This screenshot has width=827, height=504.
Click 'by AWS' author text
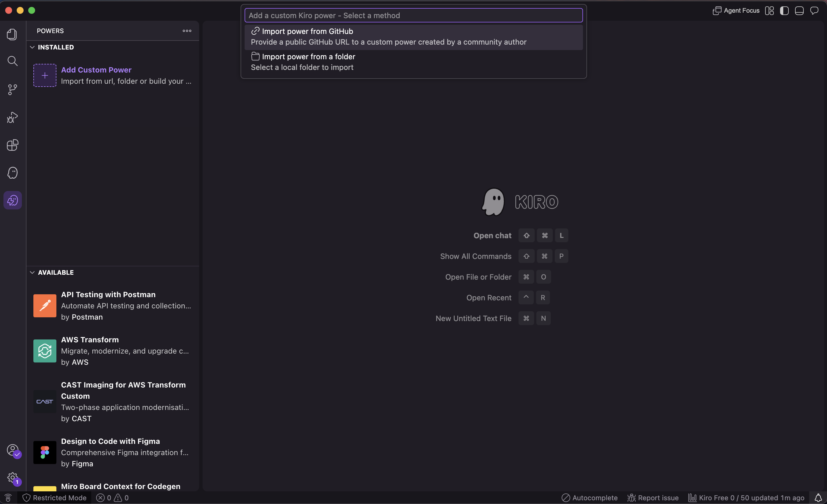pyautogui.click(x=75, y=362)
